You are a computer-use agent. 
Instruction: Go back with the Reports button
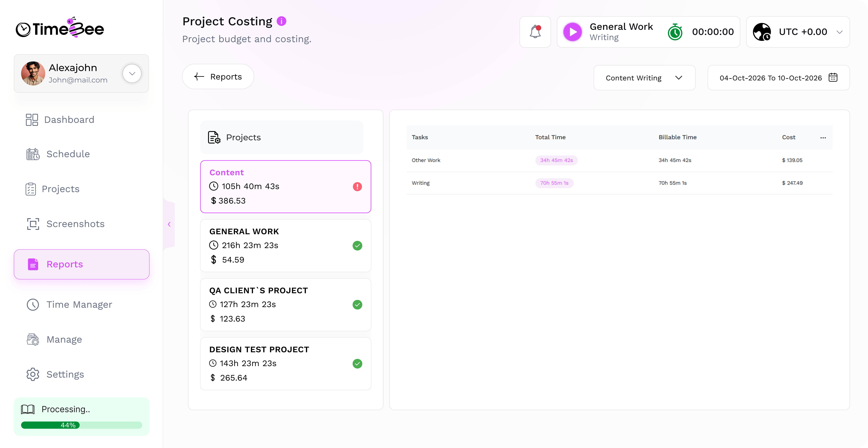[x=218, y=77]
